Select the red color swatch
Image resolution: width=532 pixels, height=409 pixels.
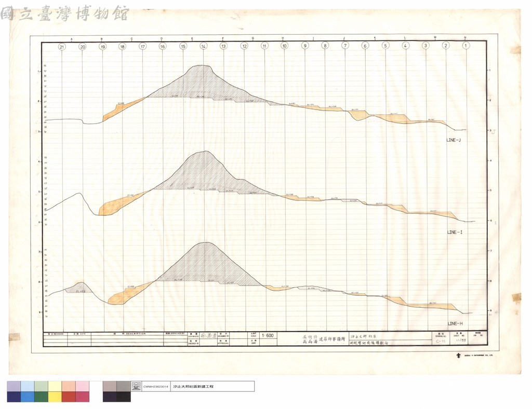[x=68, y=397]
